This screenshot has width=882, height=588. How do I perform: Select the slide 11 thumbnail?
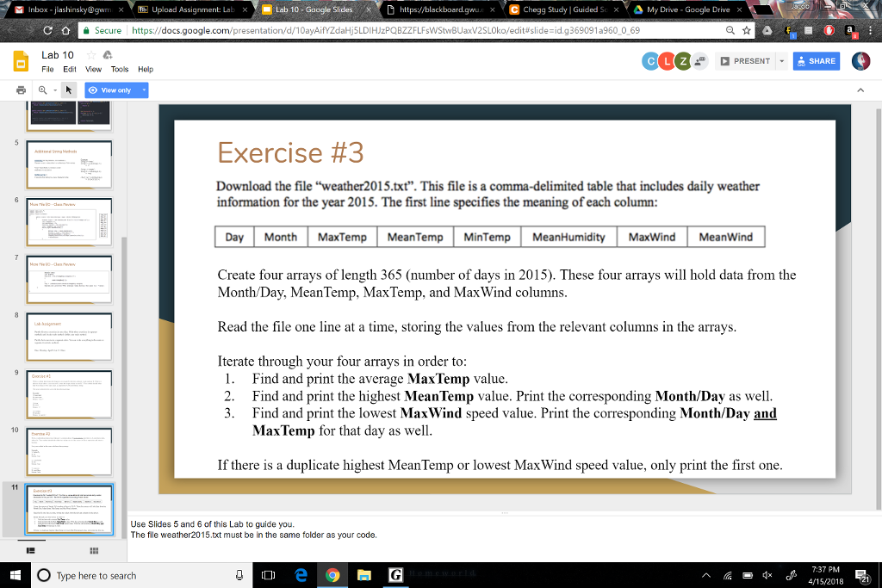coord(69,510)
